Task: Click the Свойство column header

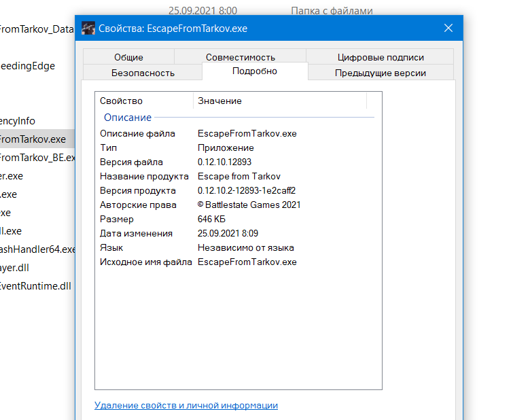Action: coord(144,101)
